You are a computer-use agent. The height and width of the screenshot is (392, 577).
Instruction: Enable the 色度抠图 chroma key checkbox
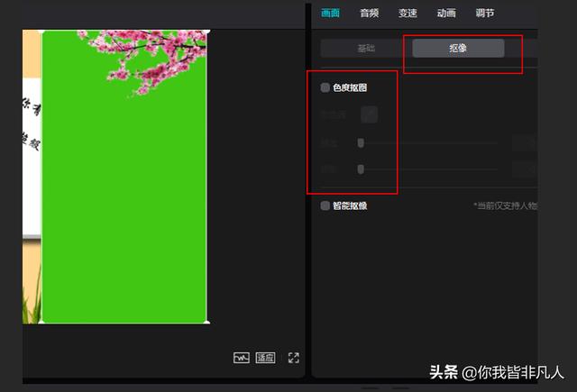[x=325, y=87]
